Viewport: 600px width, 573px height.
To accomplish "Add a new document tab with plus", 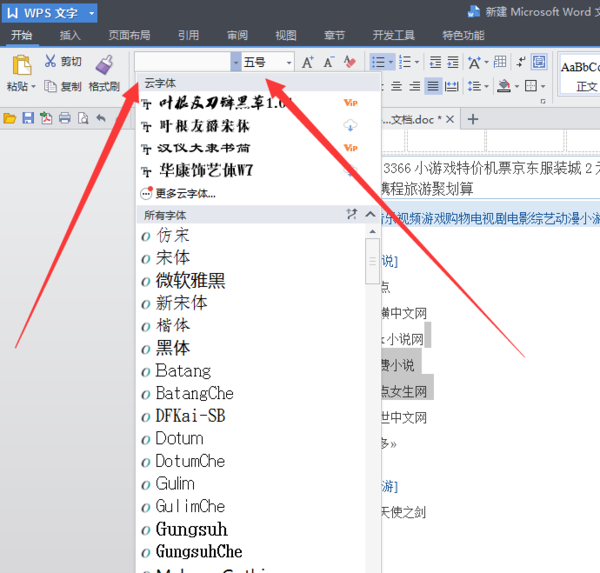I will [x=473, y=119].
